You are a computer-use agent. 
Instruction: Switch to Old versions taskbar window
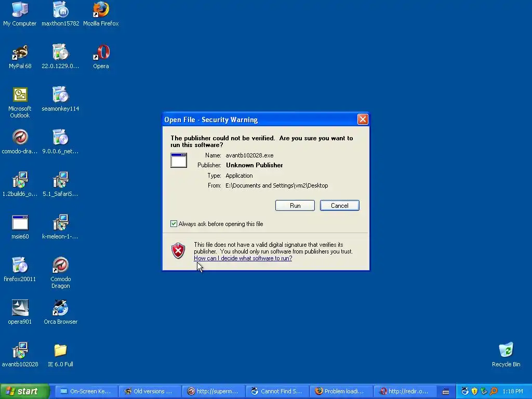coord(150,391)
